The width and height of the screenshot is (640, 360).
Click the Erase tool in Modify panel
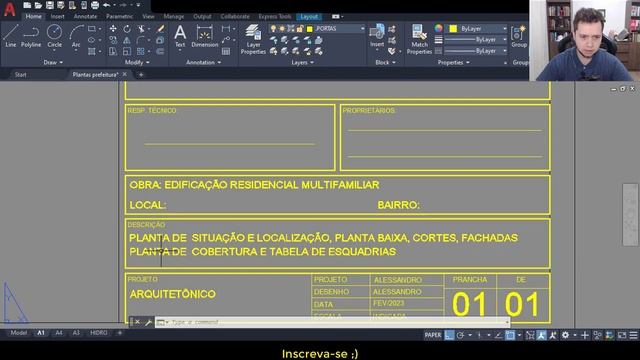[160, 29]
